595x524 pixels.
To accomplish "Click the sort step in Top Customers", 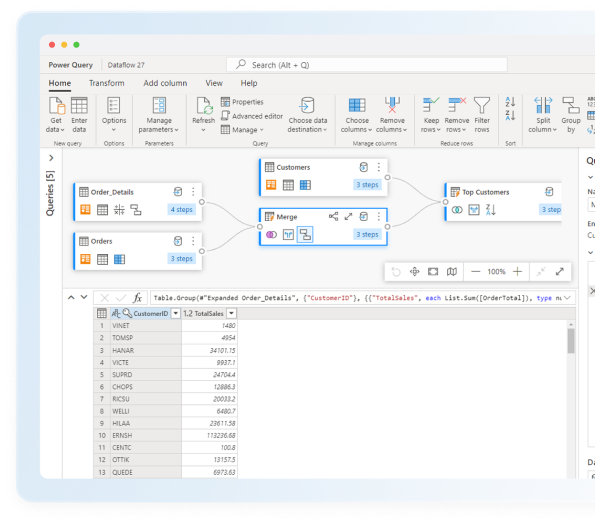I will (491, 209).
